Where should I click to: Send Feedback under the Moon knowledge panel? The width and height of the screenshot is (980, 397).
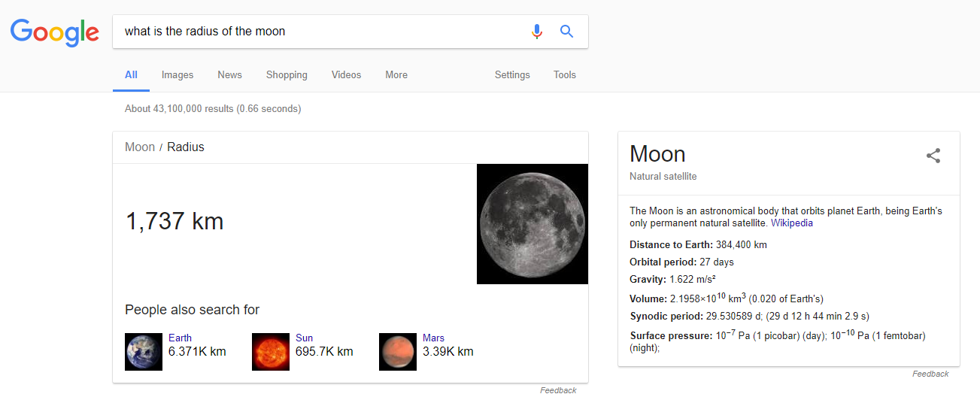930,374
